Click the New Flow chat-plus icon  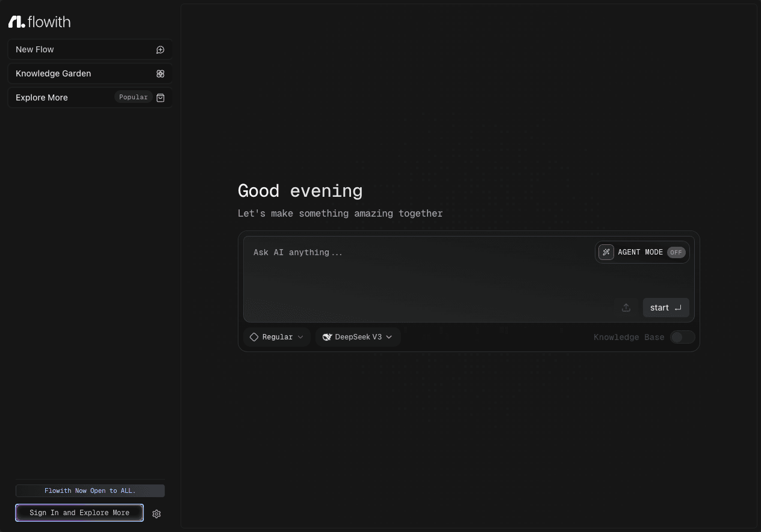point(160,50)
